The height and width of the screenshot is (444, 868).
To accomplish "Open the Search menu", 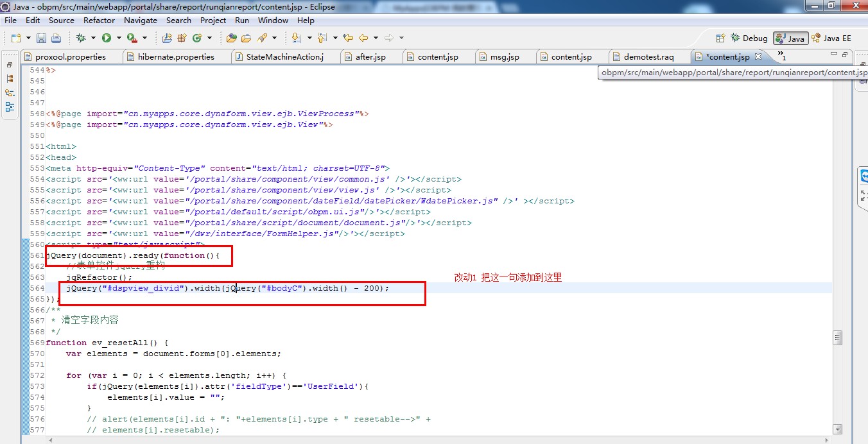I will [178, 20].
